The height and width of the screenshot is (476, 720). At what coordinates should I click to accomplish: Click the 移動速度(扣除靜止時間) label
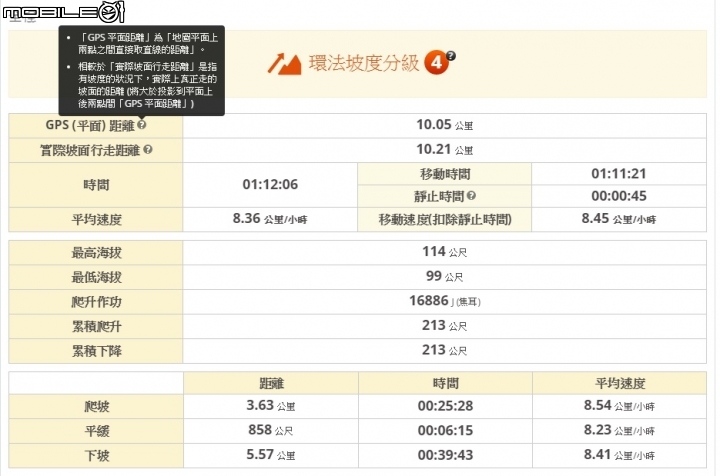click(444, 220)
